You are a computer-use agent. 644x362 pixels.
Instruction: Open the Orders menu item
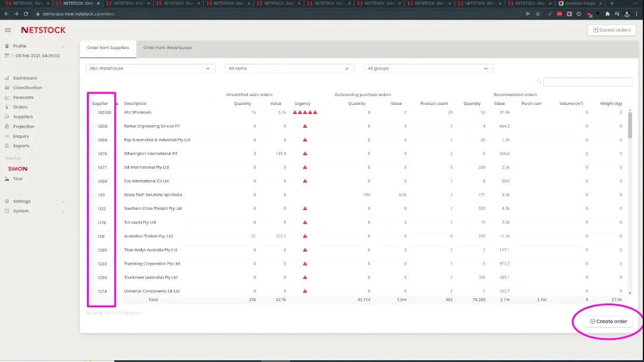(x=20, y=107)
